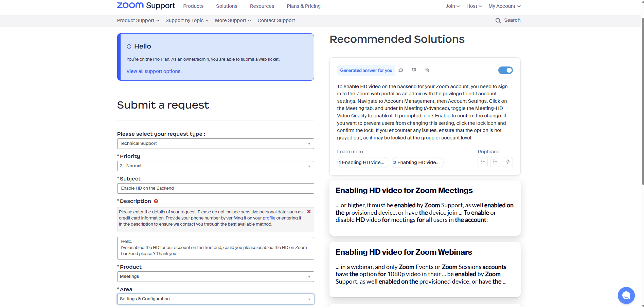Click the lightbulb rephrase icon

pyautogui.click(x=508, y=162)
